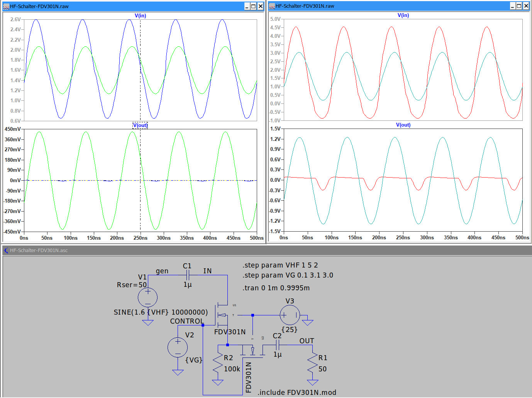Click the V3 voltage source symbol
This screenshot has height=398, width=532.
tap(290, 315)
